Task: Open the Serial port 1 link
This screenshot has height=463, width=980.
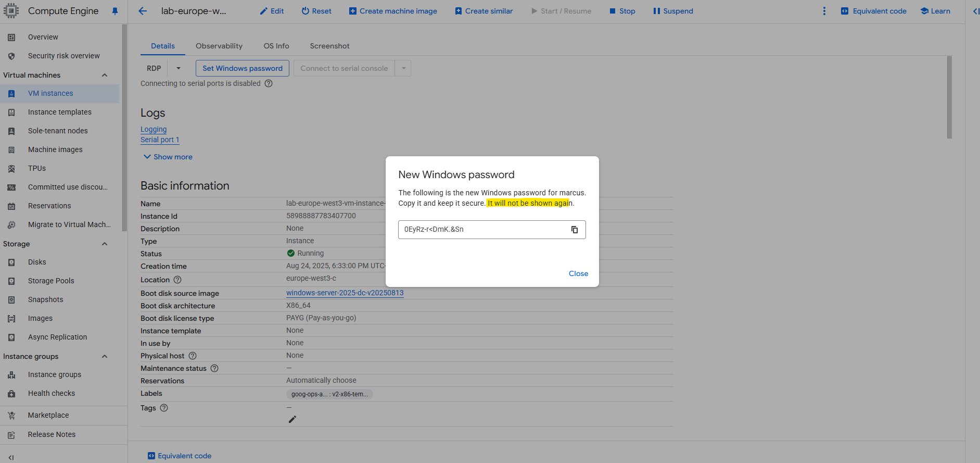Action: pyautogui.click(x=160, y=140)
